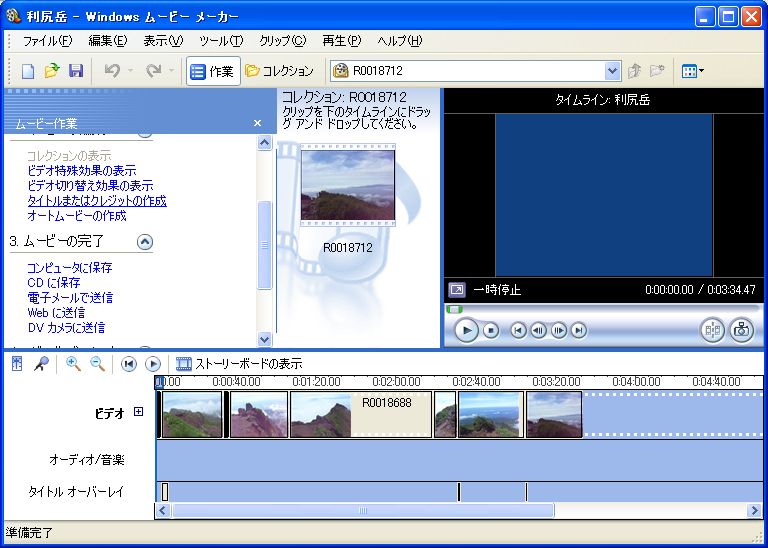
Task: Open the R0018712 collection dropdown
Action: coord(612,71)
